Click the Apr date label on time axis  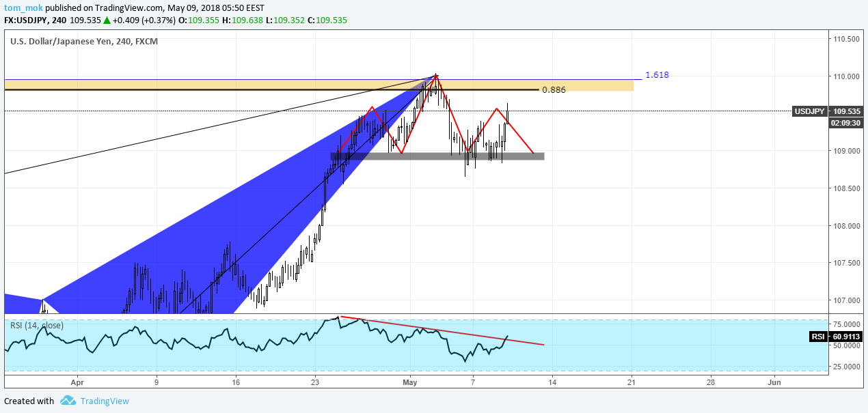(76, 381)
